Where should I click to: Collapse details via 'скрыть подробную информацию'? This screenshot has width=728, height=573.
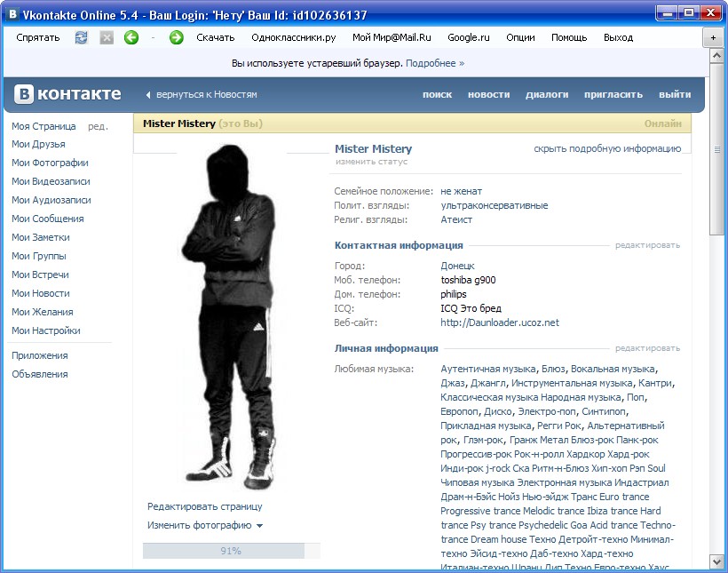tap(607, 148)
